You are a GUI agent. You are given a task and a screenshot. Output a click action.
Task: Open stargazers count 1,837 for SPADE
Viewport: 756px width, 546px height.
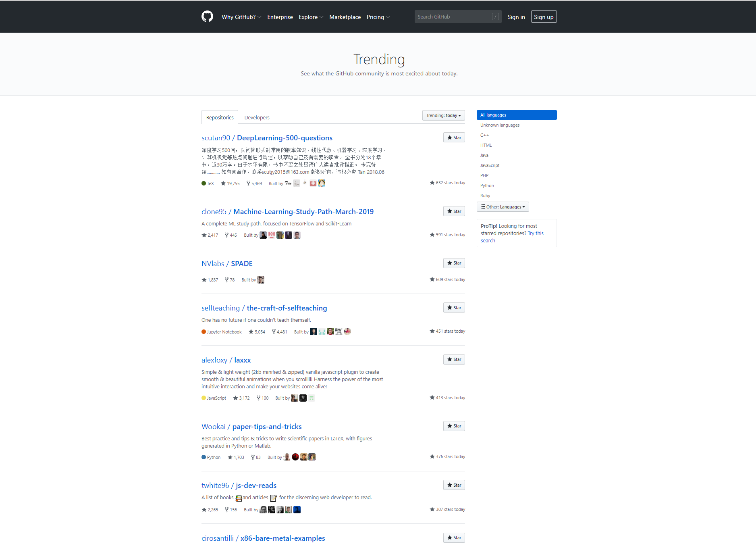210,280
